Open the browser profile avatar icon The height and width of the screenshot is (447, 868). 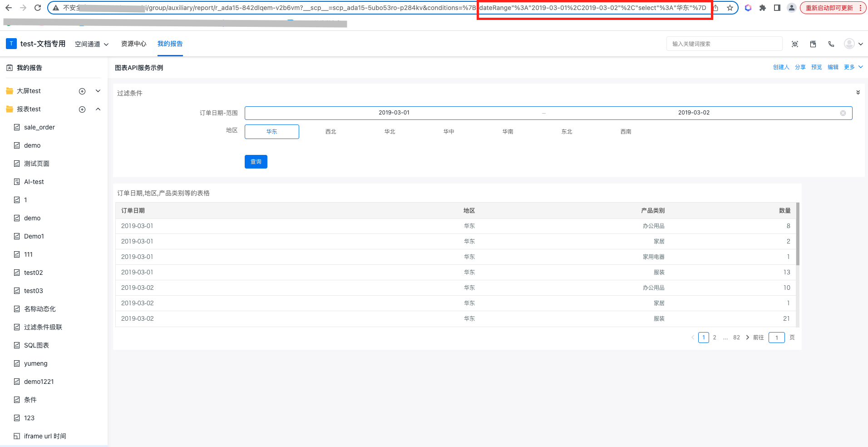792,8
